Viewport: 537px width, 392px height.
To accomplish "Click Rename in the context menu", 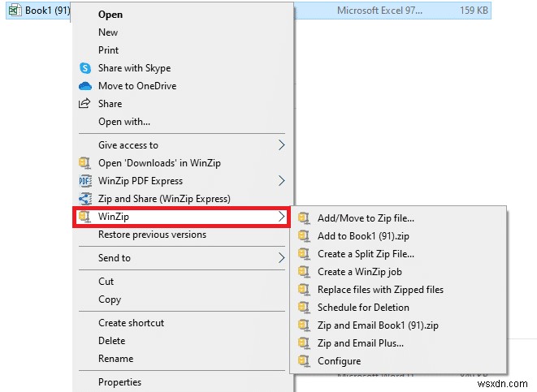I will (x=115, y=359).
